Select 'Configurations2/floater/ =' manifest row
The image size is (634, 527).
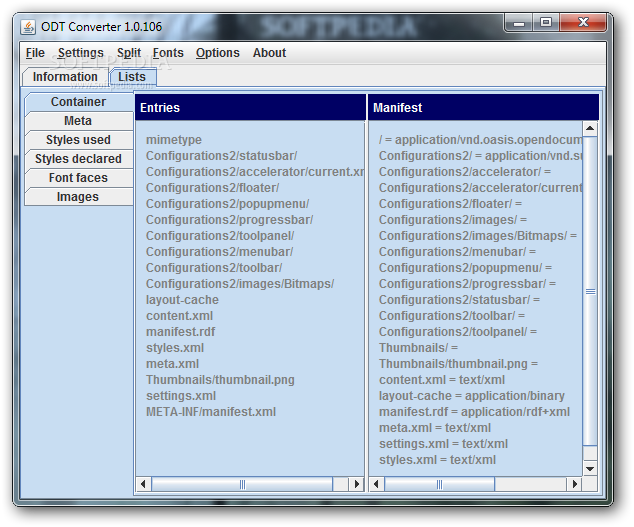(450, 204)
